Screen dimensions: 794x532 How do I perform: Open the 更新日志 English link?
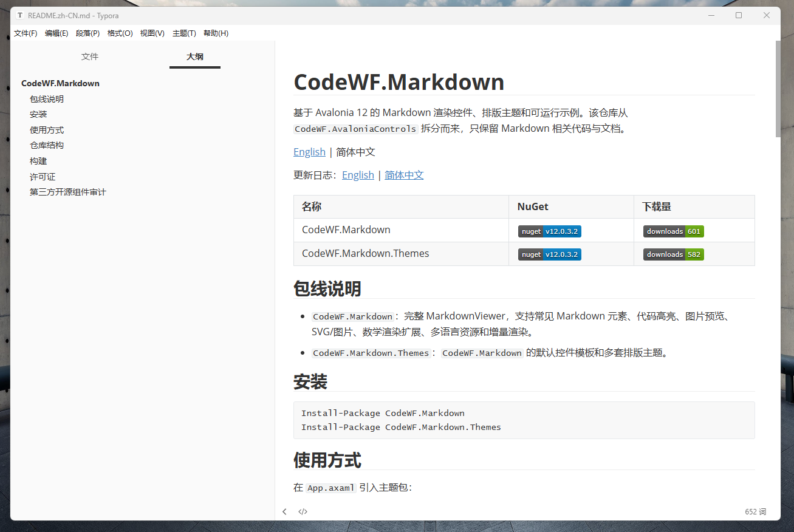click(x=358, y=175)
